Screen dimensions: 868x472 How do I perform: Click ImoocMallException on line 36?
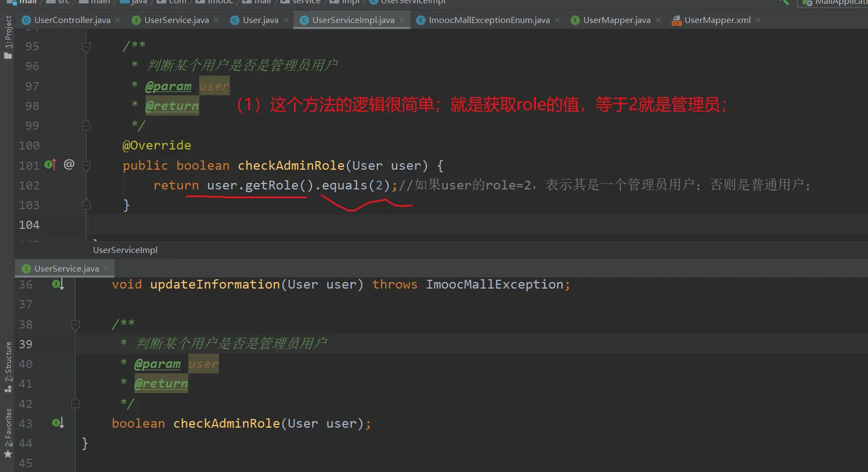[495, 285]
